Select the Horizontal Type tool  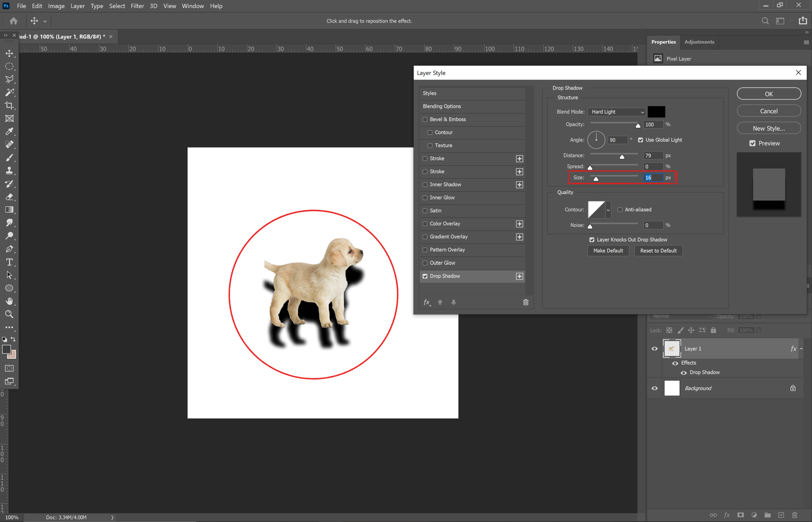pos(9,262)
